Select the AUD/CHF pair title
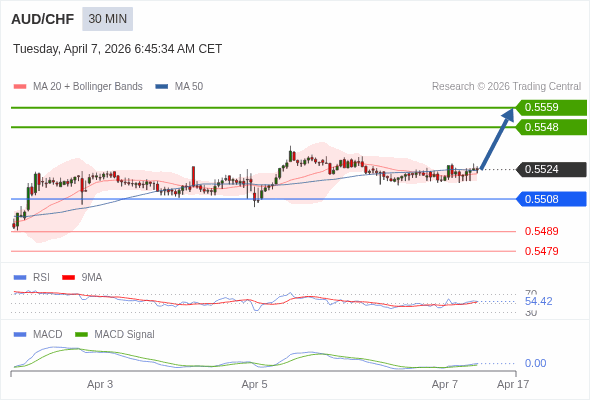This screenshot has height=400, width=590. point(43,19)
